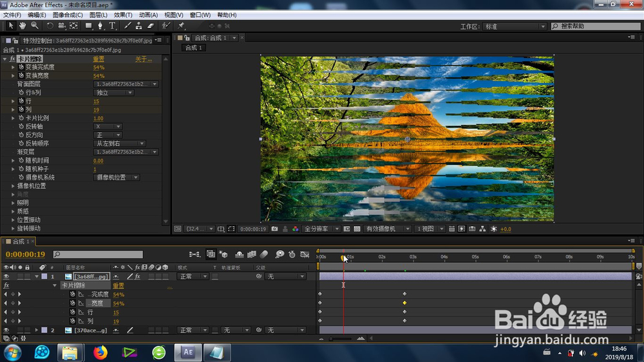Viewport: 644px width, 362px height.
Task: Open the 背面图层 layer dropdown
Action: coord(126,84)
